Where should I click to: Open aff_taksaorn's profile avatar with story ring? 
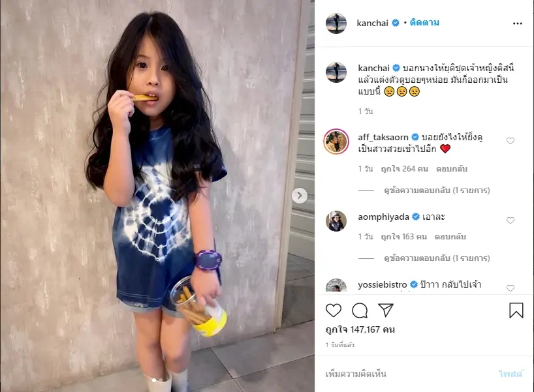pyautogui.click(x=336, y=142)
